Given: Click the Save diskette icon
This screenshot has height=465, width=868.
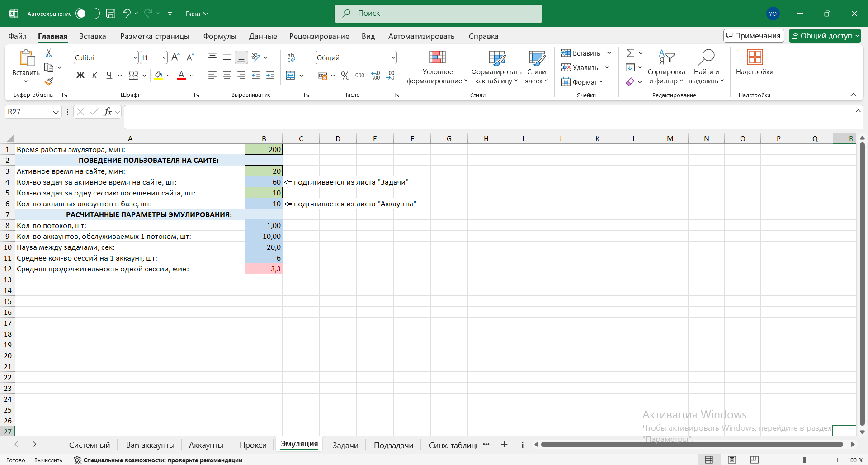Looking at the screenshot, I should pyautogui.click(x=111, y=14).
